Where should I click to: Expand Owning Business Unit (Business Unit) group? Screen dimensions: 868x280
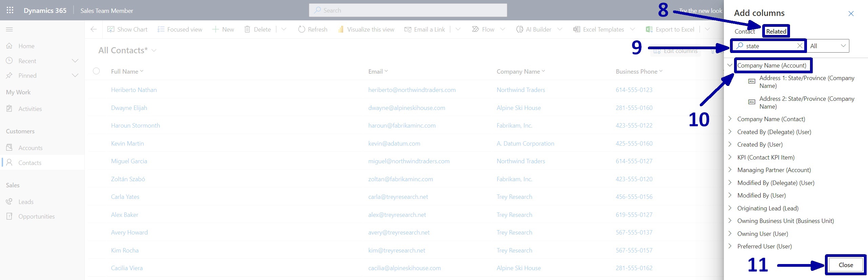[730, 221]
